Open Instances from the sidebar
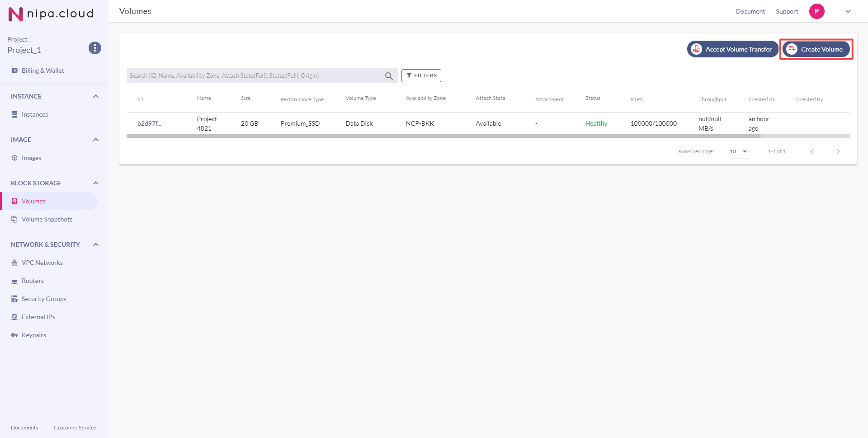The height and width of the screenshot is (438, 868). (x=34, y=114)
